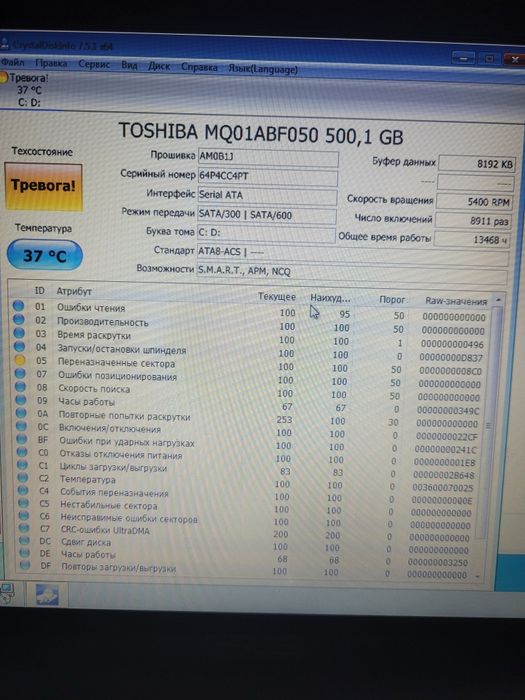Click status icon for Неисправимые ошибки секторов
The width and height of the screenshot is (525, 700).
[24, 515]
